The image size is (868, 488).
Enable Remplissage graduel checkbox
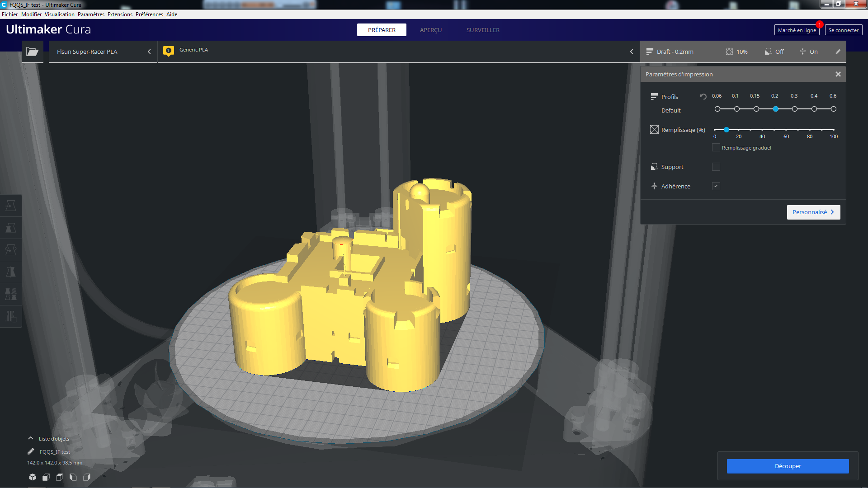point(716,148)
